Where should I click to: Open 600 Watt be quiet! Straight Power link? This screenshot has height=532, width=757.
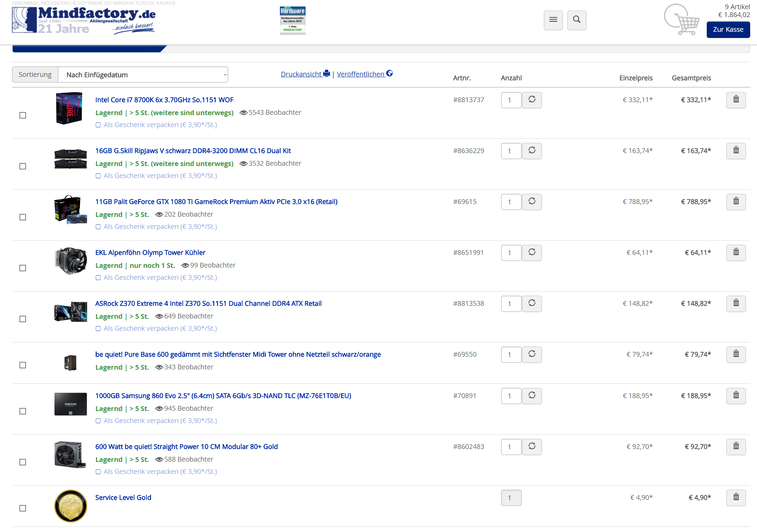[x=187, y=447]
